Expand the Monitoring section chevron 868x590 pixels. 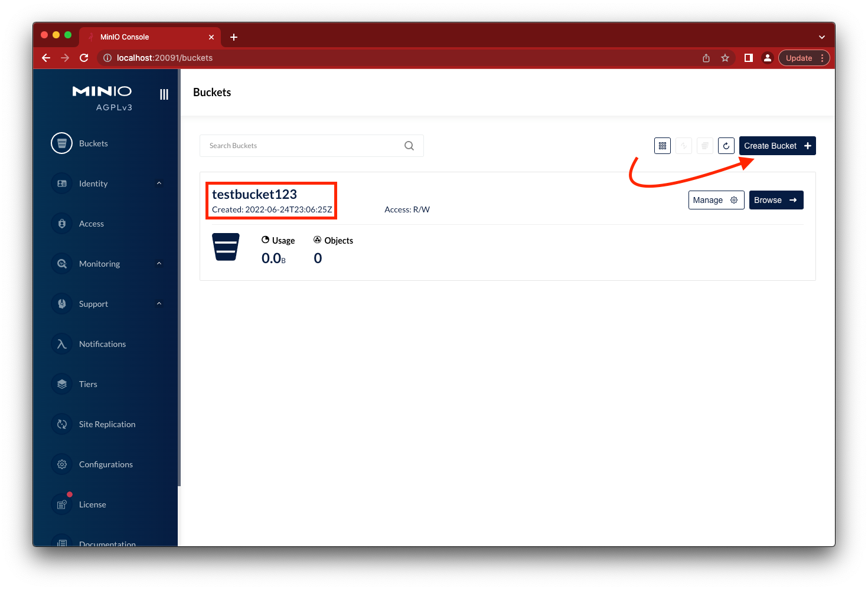159,264
